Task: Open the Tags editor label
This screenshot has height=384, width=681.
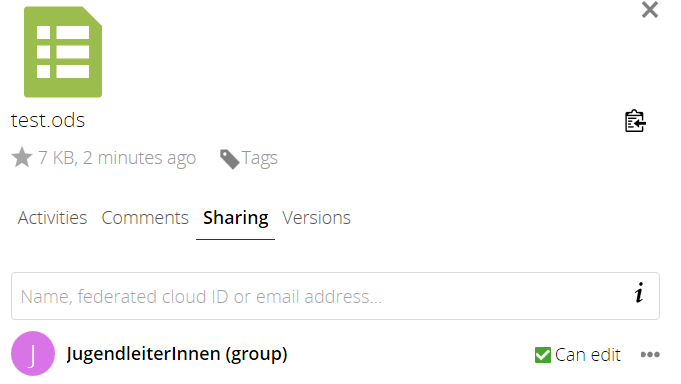Action: pyautogui.click(x=259, y=158)
